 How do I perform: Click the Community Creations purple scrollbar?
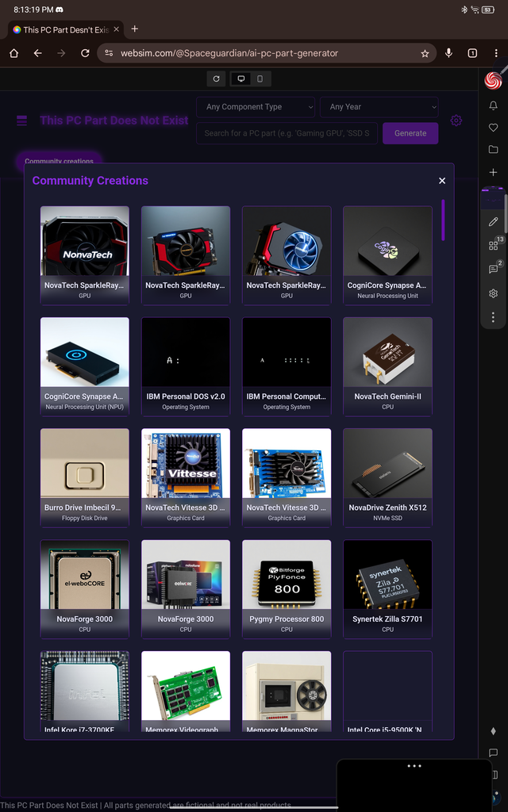point(443,220)
